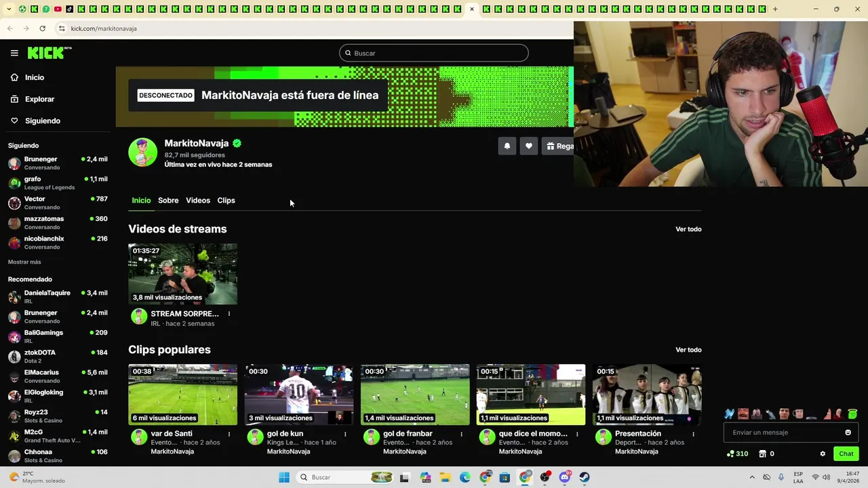
Task: Open MarkitoNavaja profile avatar
Action: click(x=142, y=152)
